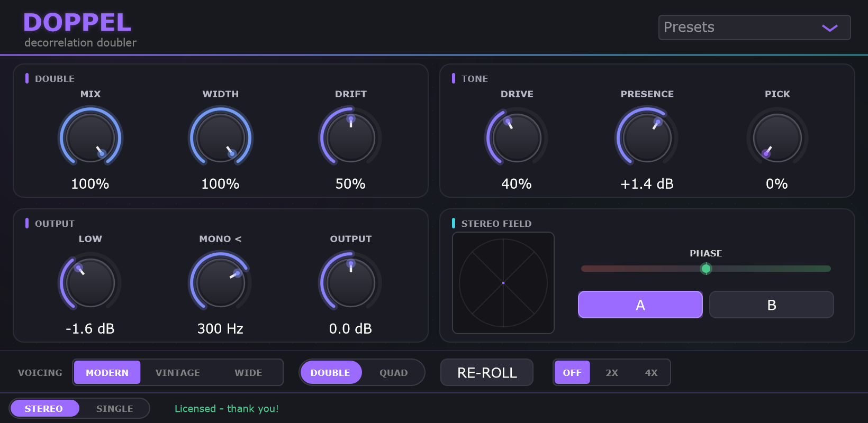
Task: Click the Presence value +1.4 dB
Action: point(647,184)
